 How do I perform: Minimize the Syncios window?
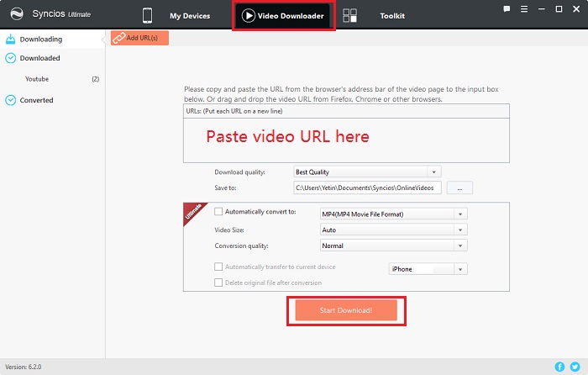coord(542,9)
